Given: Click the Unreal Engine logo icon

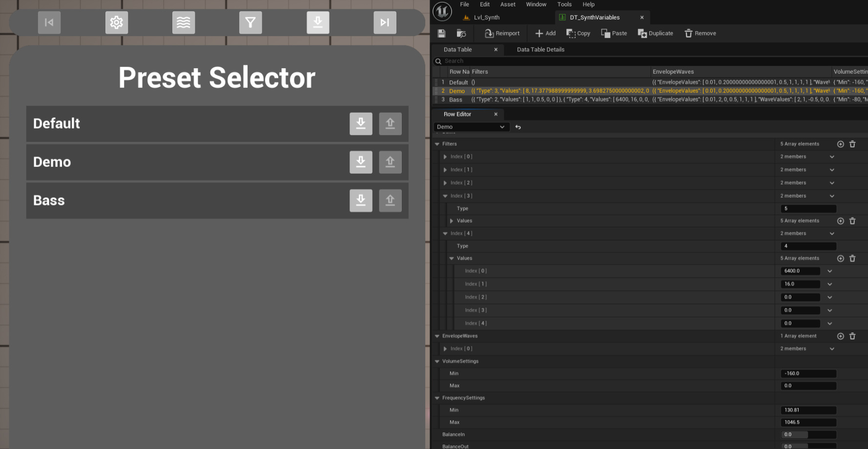Looking at the screenshot, I should pos(442,11).
